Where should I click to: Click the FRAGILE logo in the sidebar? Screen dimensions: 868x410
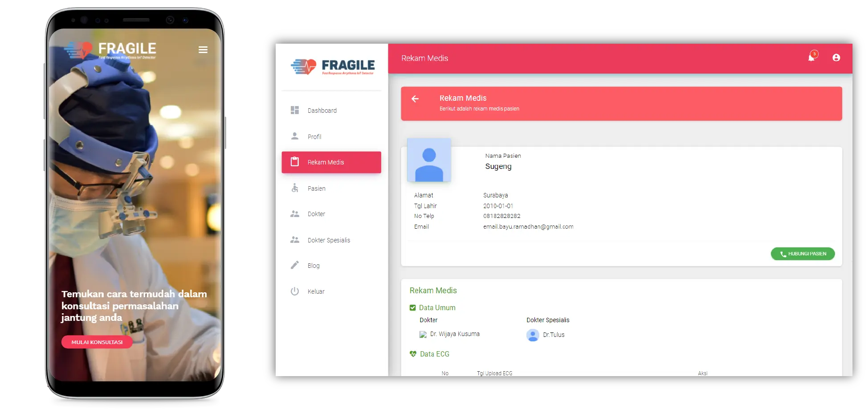click(332, 67)
